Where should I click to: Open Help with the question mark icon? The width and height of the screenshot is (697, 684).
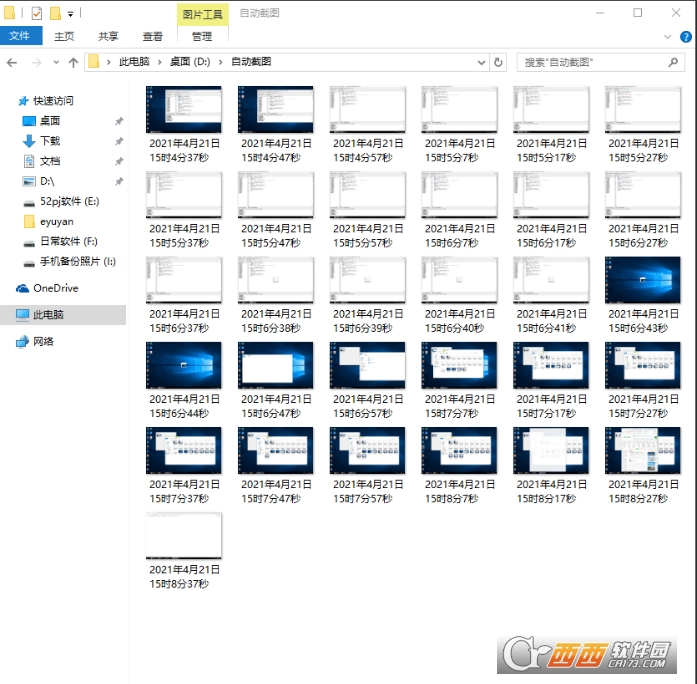tap(686, 36)
